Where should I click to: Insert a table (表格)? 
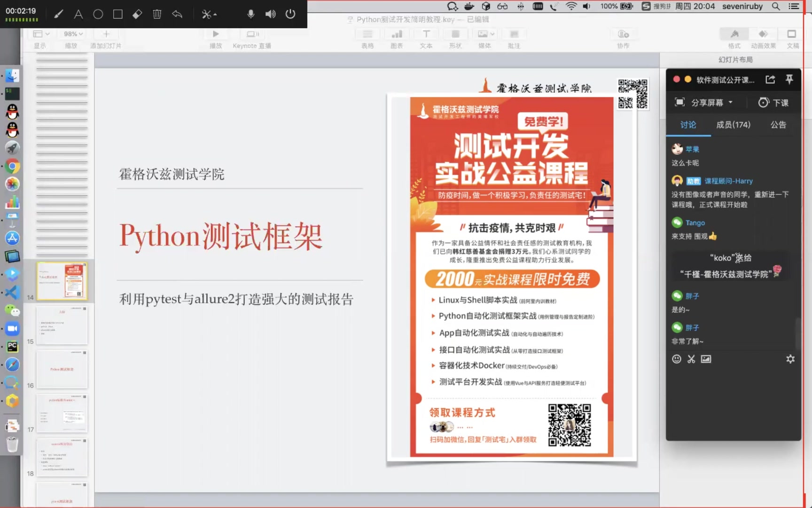click(367, 34)
